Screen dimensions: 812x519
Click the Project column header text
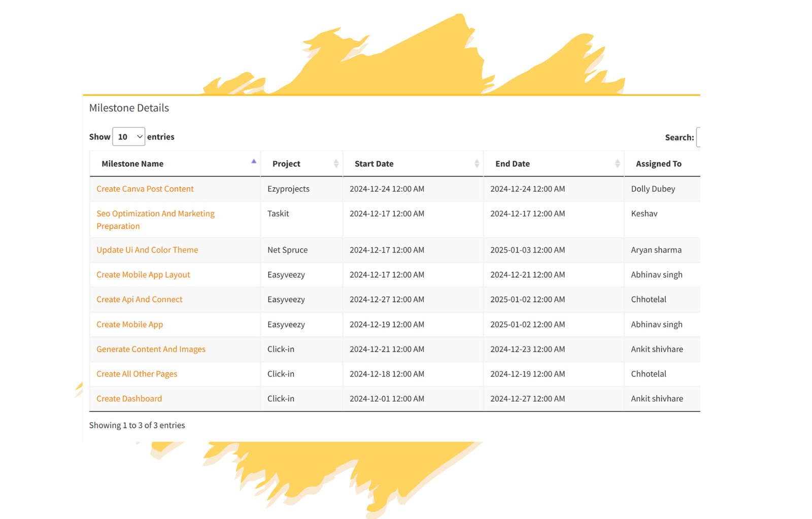pyautogui.click(x=286, y=164)
